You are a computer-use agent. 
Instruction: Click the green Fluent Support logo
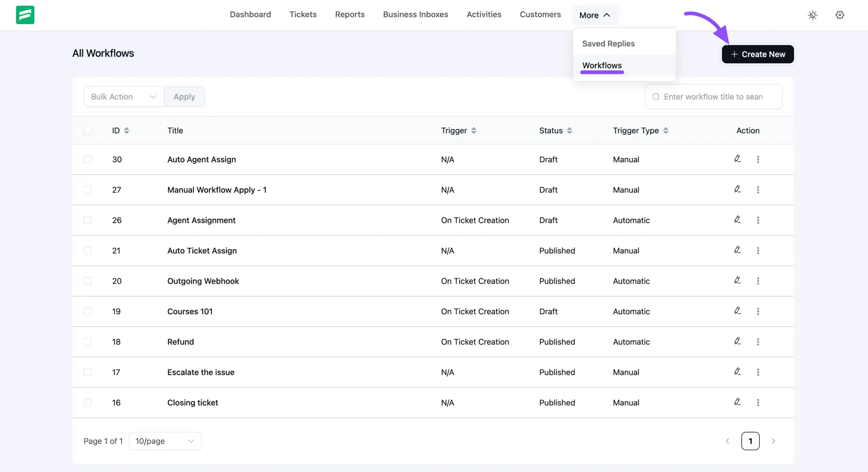tap(25, 15)
